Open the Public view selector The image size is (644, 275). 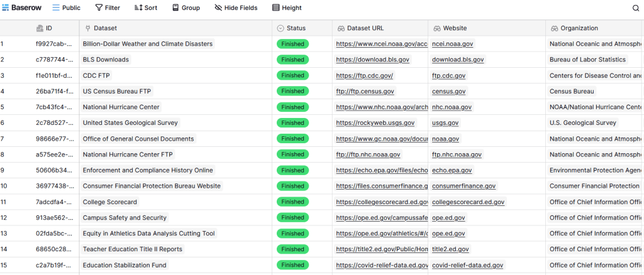tap(66, 8)
